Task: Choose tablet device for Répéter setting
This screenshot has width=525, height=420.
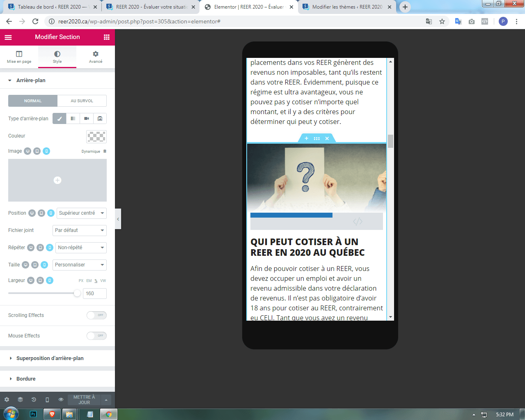Action: [x=40, y=248]
